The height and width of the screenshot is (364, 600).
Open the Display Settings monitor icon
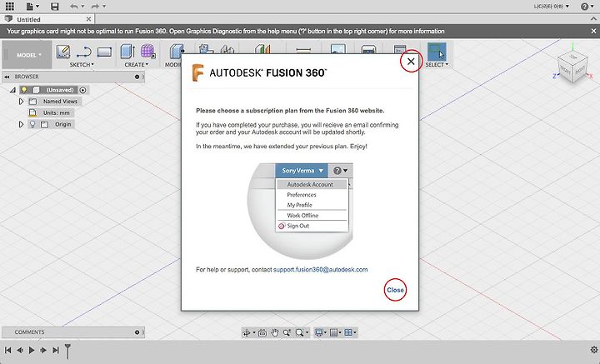318,332
